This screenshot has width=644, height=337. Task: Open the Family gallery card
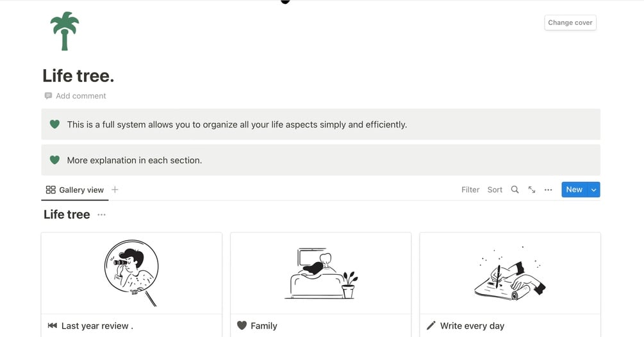point(320,282)
